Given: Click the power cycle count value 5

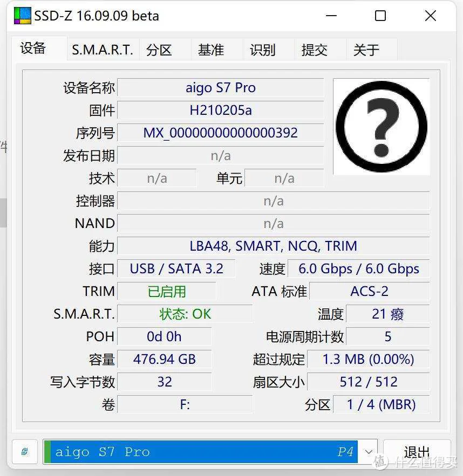Looking at the screenshot, I should click(x=387, y=337).
